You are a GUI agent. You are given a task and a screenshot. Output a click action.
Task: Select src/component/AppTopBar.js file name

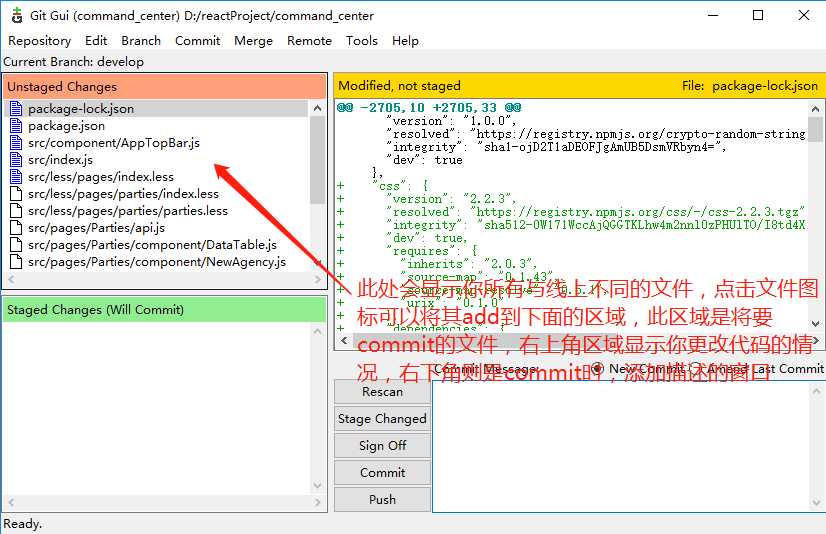click(114, 142)
